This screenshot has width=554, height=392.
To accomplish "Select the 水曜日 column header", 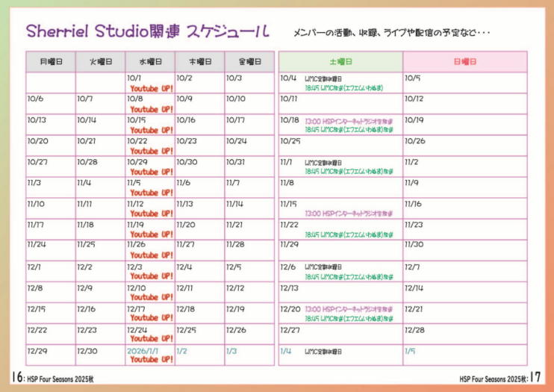I will (x=150, y=62).
